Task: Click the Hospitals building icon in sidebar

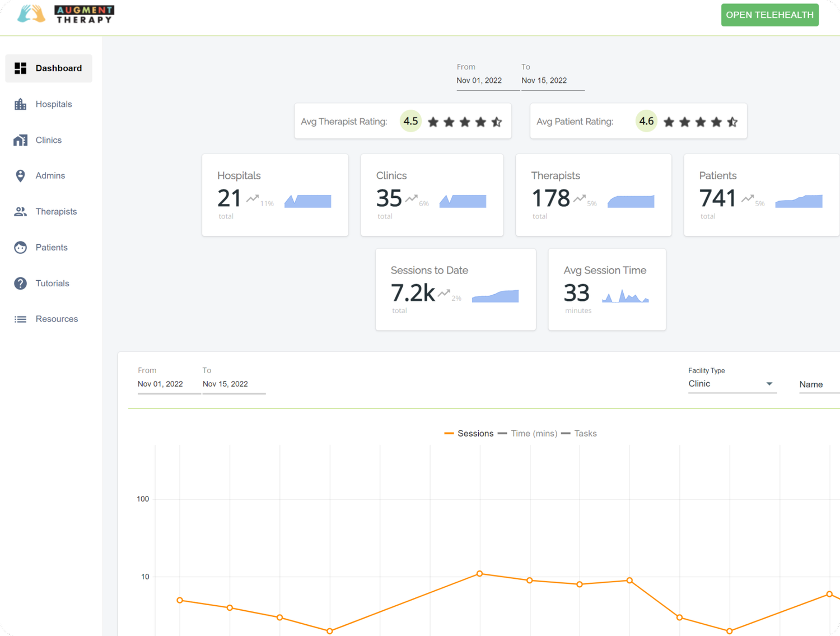Action: point(21,104)
